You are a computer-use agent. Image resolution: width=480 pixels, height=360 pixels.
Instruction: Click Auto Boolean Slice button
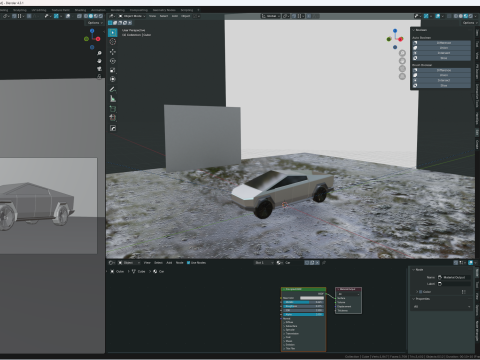442,58
